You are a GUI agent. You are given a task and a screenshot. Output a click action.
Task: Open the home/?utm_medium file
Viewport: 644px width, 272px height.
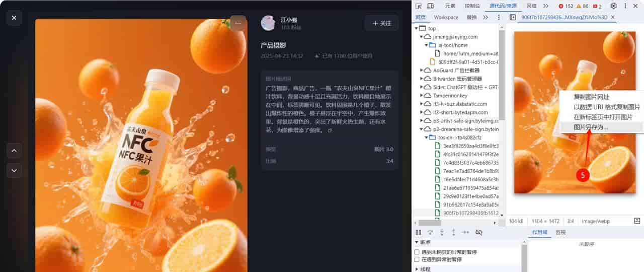tap(467, 53)
